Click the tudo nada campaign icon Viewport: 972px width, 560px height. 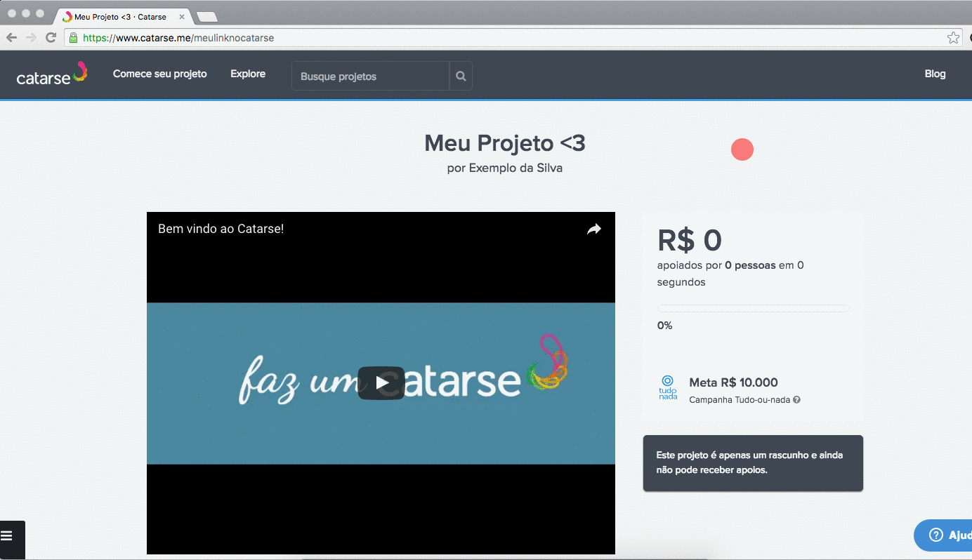click(x=668, y=387)
